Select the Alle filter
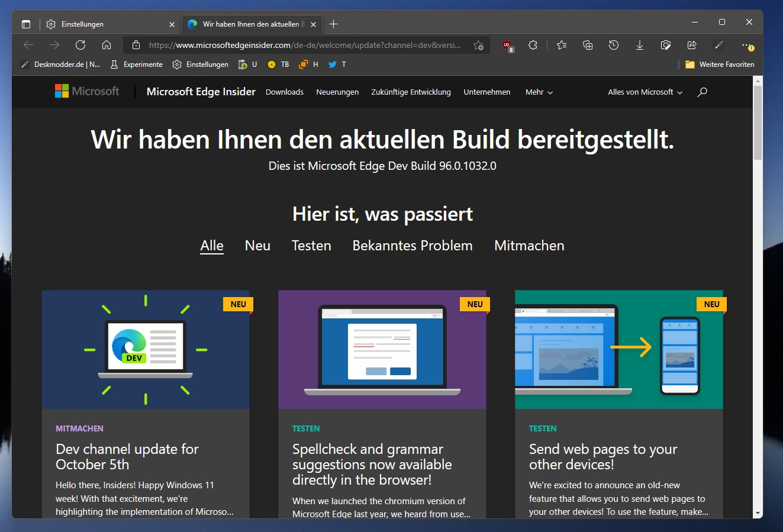 click(x=212, y=246)
